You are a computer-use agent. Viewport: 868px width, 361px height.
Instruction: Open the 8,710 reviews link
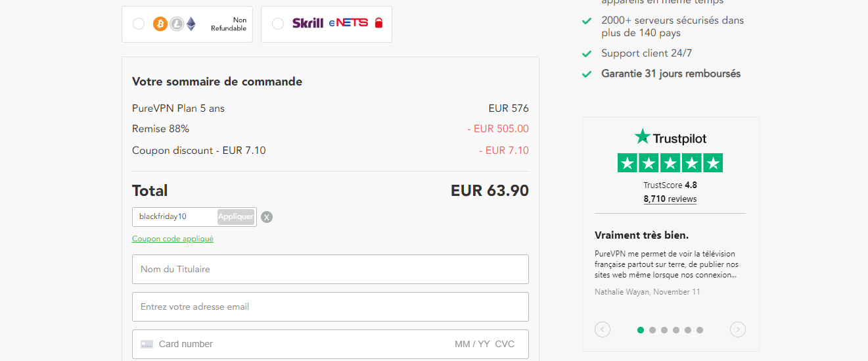[x=670, y=199]
